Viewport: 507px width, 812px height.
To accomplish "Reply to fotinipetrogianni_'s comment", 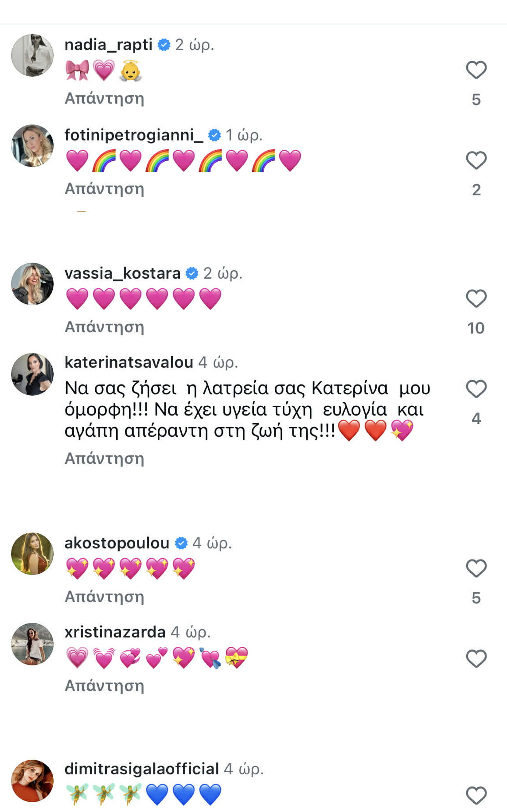I will 105,189.
